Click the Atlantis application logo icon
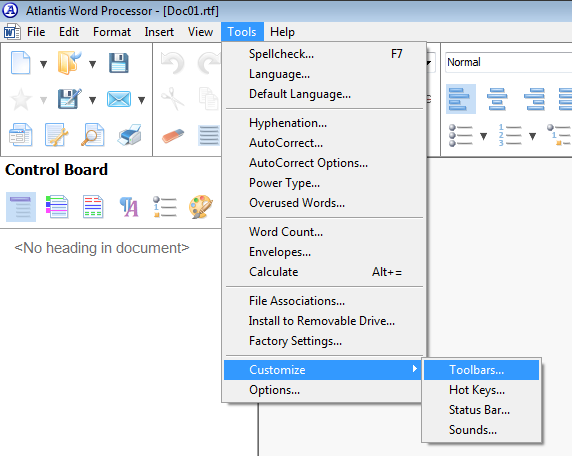Viewport: 572px width, 456px height. tap(10, 10)
